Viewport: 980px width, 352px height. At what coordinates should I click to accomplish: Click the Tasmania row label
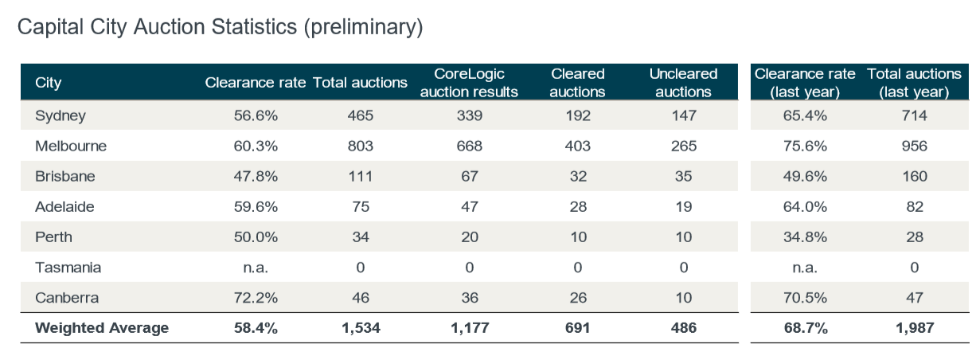pos(68,268)
